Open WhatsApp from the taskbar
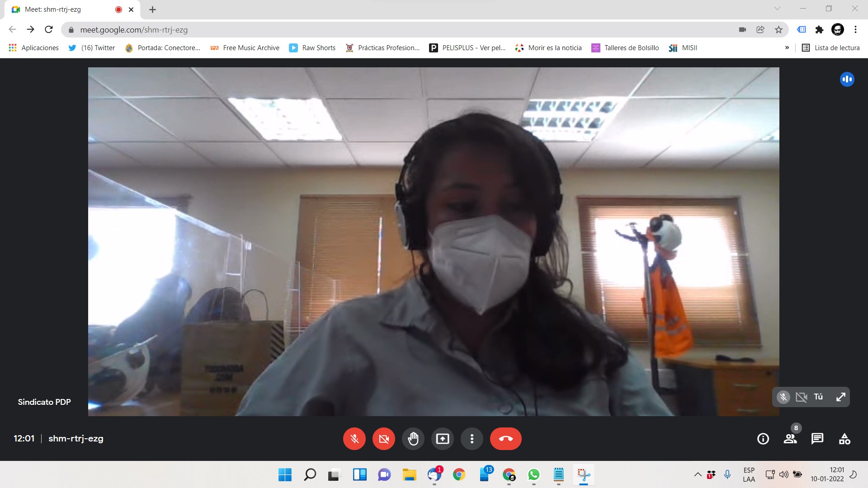The image size is (868, 488). (x=534, y=475)
